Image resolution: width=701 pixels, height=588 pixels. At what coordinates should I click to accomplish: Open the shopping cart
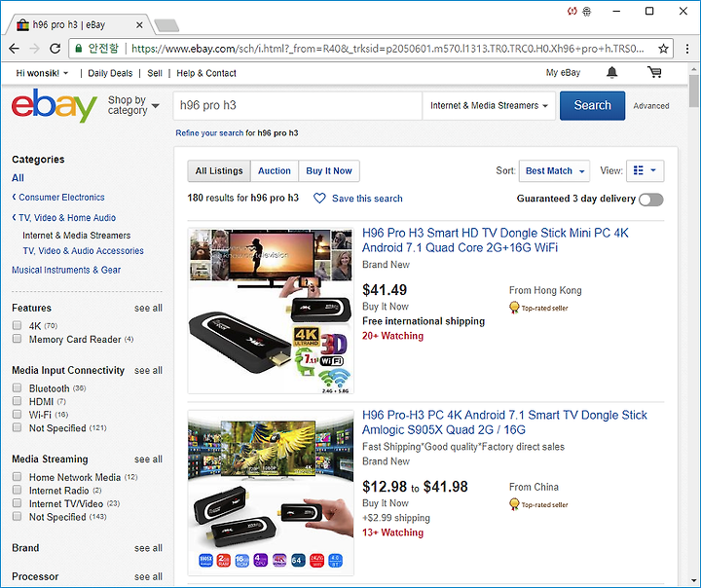click(x=654, y=72)
